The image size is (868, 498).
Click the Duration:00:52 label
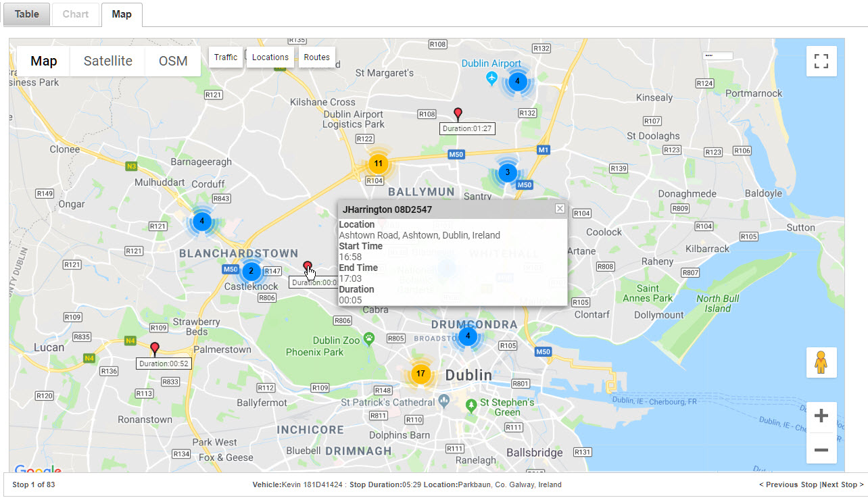[x=164, y=364]
